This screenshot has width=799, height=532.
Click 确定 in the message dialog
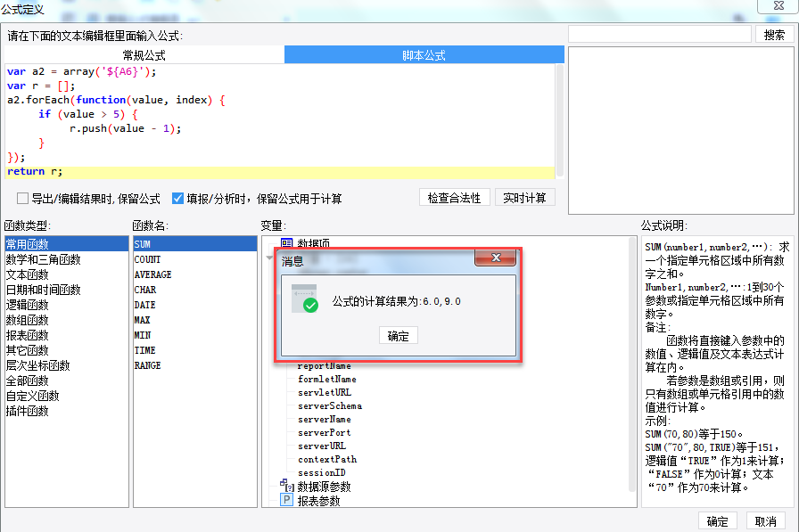(x=399, y=336)
